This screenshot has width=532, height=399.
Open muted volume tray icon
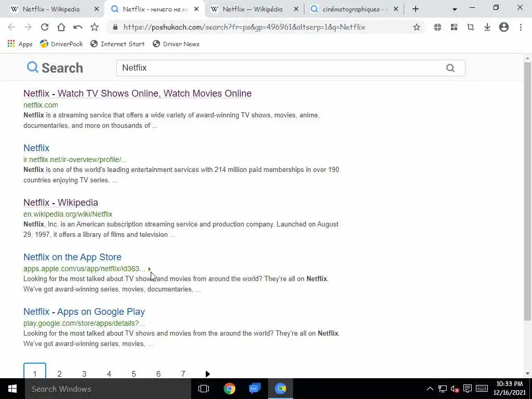click(x=455, y=389)
